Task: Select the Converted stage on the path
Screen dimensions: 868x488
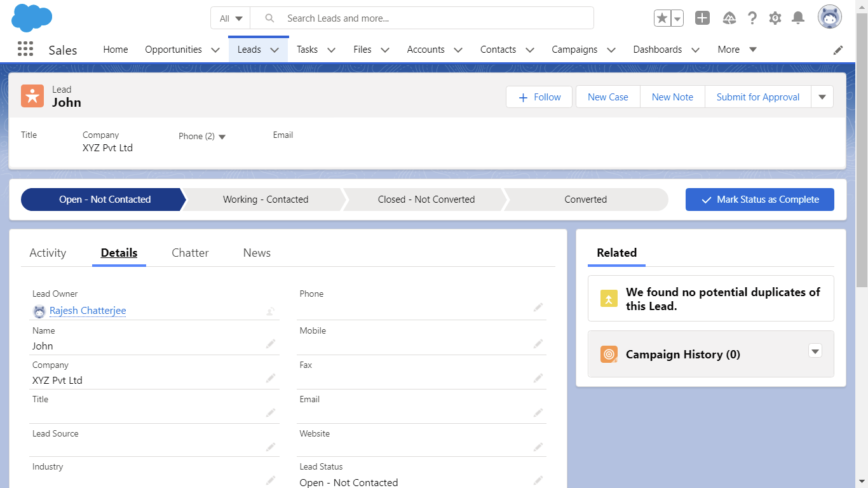Action: coord(585,199)
